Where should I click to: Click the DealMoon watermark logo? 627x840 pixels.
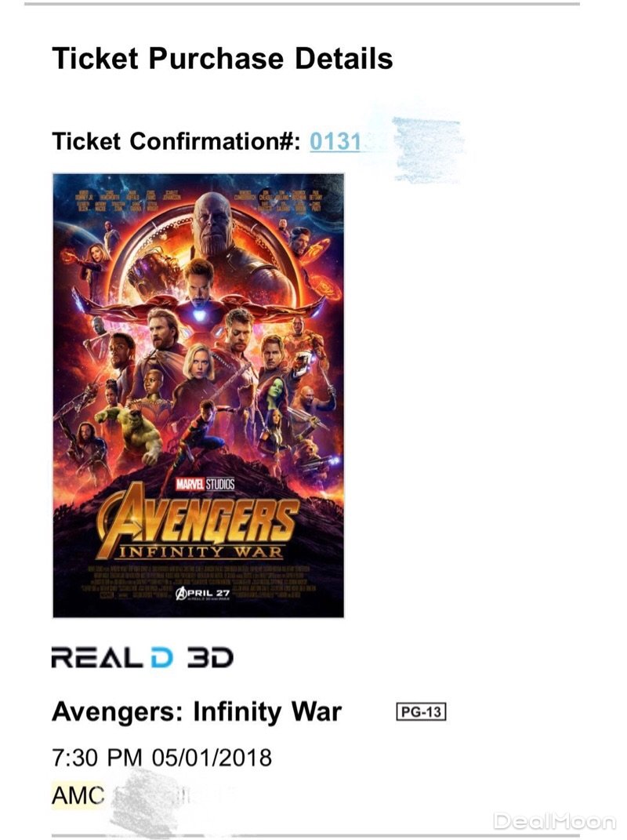(554, 821)
